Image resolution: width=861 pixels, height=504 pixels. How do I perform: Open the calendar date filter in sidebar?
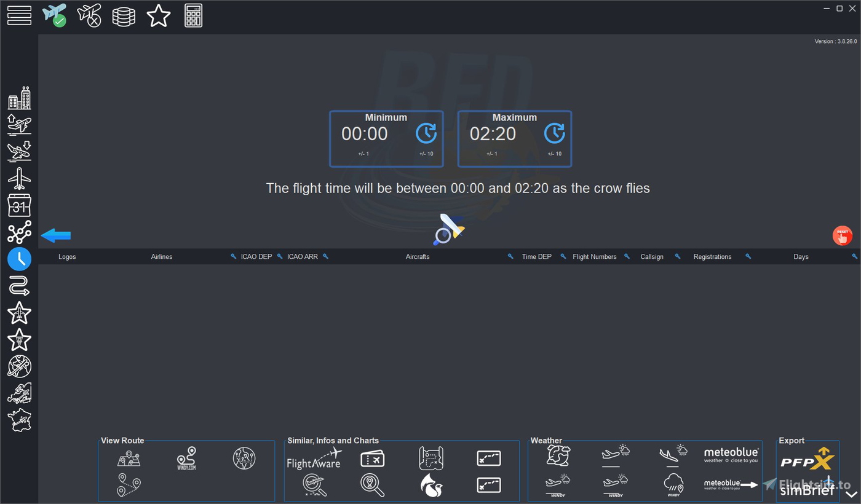coord(19,205)
